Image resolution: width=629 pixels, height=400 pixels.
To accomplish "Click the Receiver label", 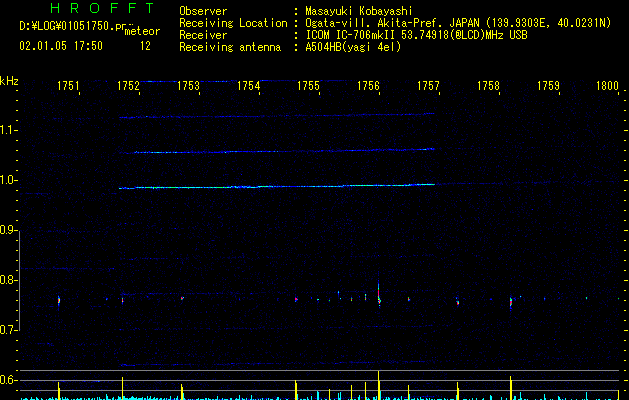I will (x=203, y=35).
